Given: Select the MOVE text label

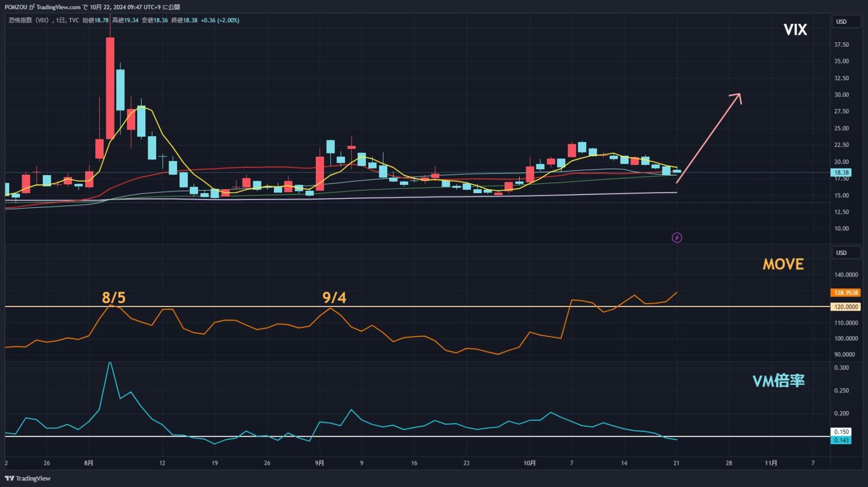Looking at the screenshot, I should [783, 264].
